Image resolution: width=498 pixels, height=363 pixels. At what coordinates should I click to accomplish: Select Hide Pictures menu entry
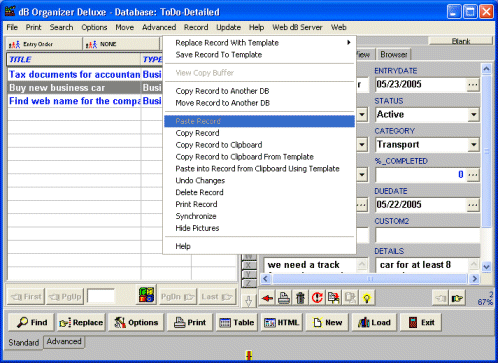pos(259,228)
